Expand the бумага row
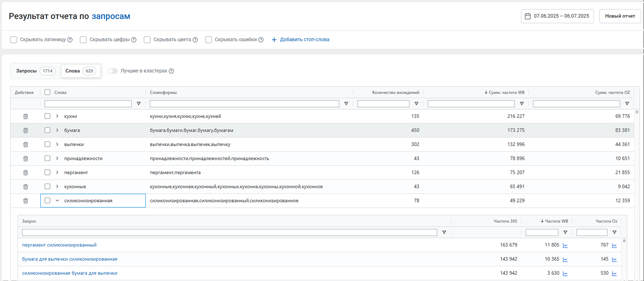 click(57, 130)
